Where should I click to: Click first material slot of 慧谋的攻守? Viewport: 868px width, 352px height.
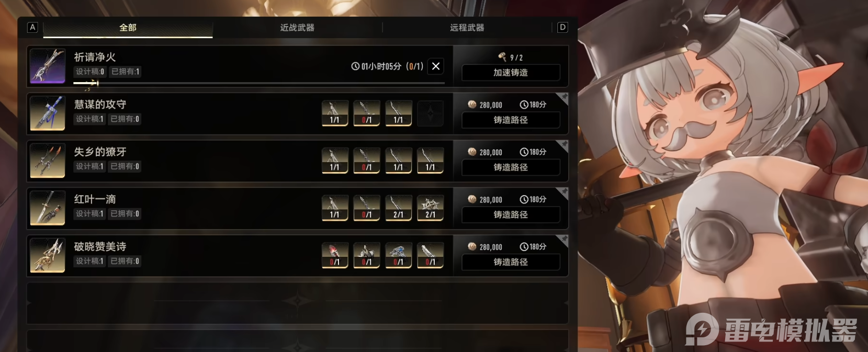point(335,113)
